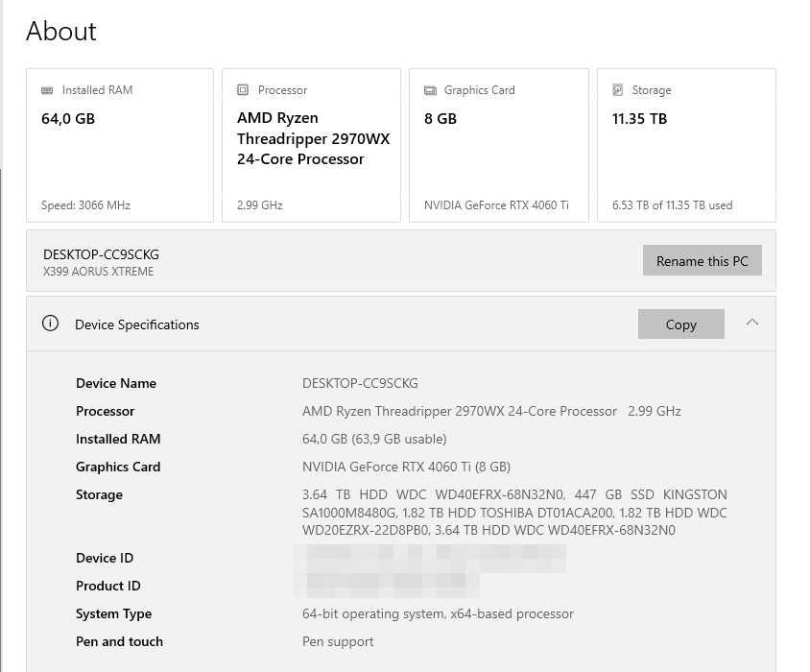Click NVIDIA GeForce RTX 4060 Ti (8 GB) value

pos(407,467)
